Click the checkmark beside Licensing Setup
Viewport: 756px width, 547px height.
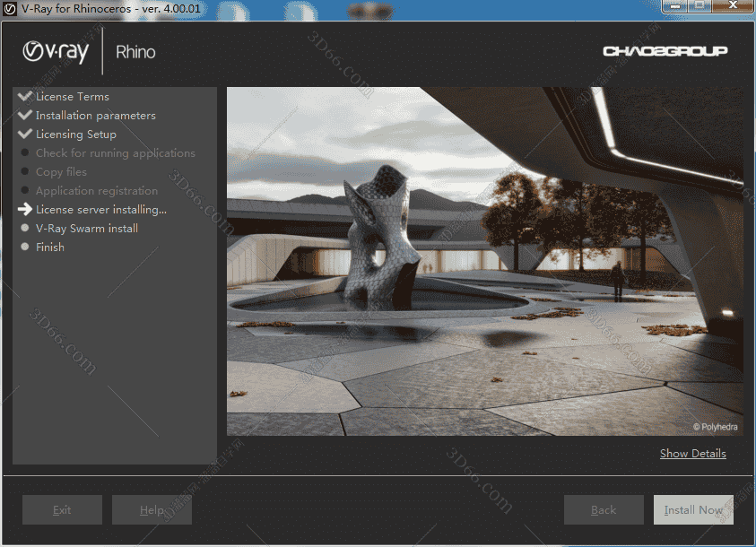pos(25,134)
